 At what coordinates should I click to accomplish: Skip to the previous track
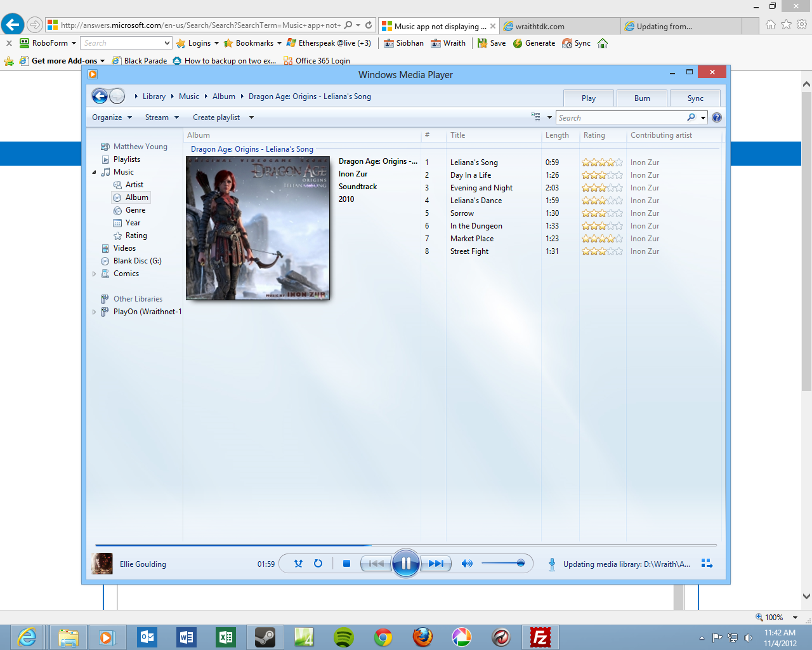click(376, 564)
